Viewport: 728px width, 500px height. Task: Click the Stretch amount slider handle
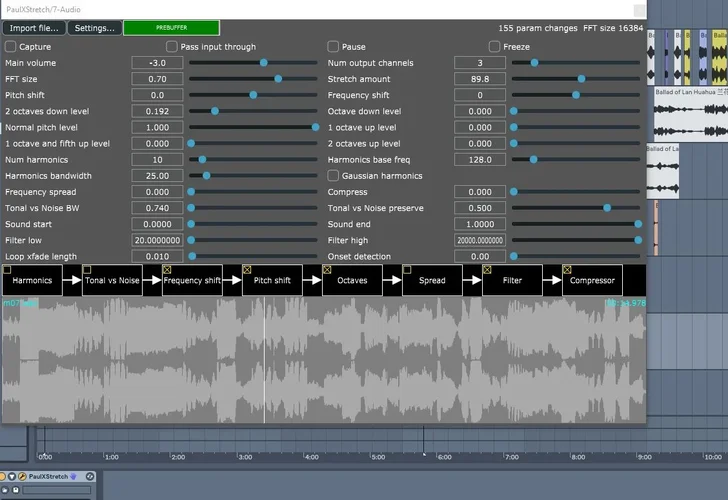pyautogui.click(x=581, y=79)
